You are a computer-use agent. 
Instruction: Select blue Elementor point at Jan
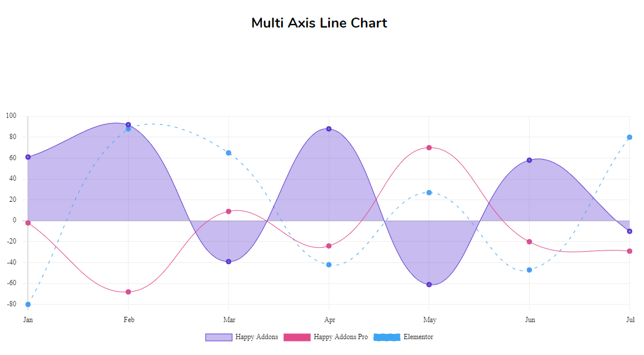(28, 305)
